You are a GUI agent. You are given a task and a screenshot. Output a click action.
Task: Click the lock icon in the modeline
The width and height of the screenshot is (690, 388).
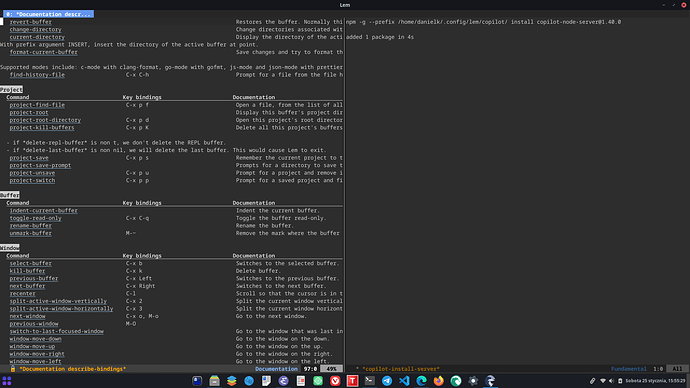(x=13, y=369)
